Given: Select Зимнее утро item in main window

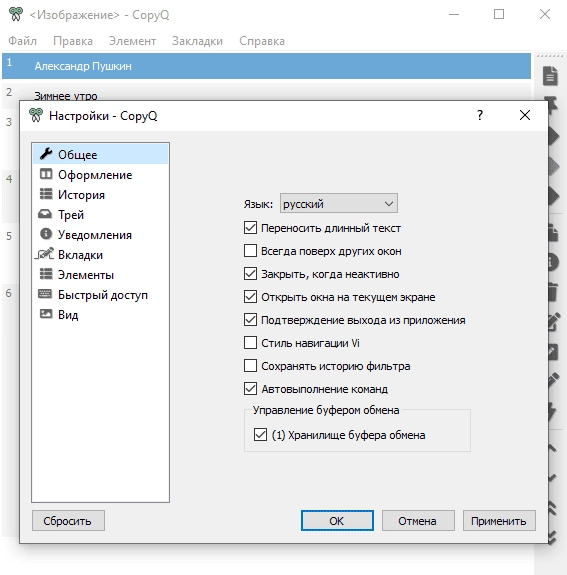Looking at the screenshot, I should point(266,92).
